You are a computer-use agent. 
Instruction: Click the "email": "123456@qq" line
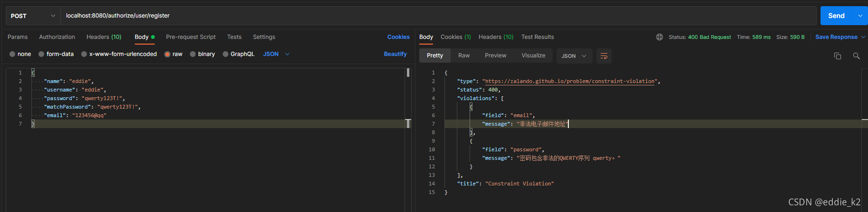click(x=75, y=115)
